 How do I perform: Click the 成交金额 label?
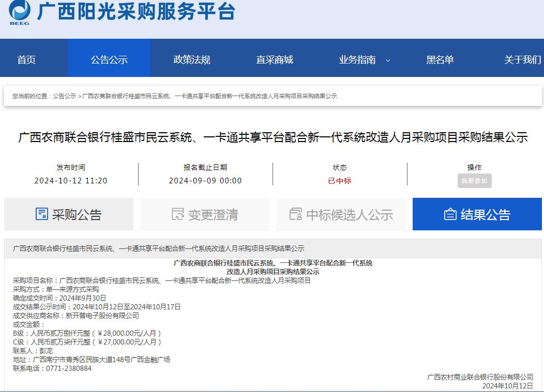point(29,324)
